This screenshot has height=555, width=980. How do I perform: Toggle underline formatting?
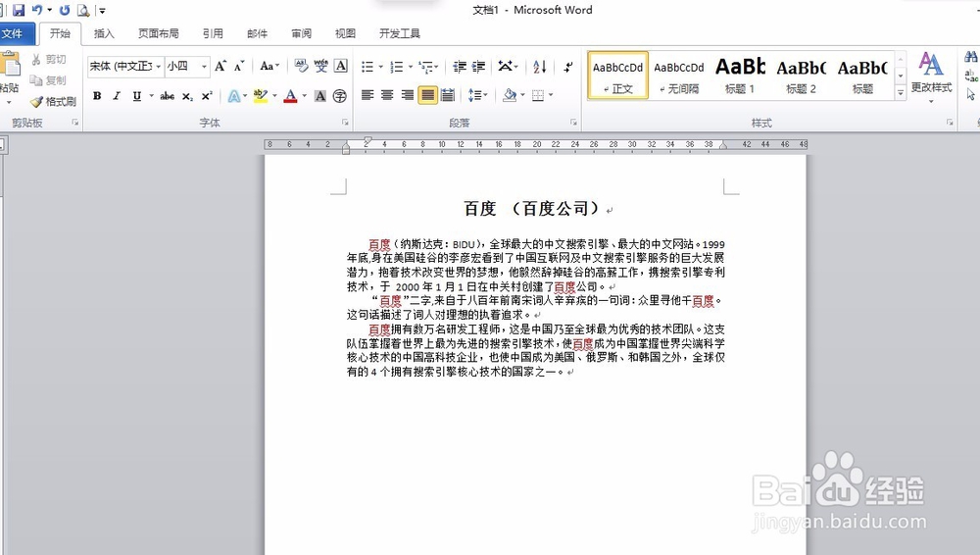click(136, 96)
